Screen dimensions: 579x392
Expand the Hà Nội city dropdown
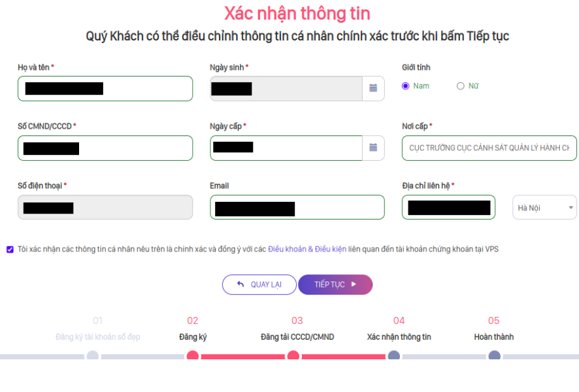click(x=544, y=208)
